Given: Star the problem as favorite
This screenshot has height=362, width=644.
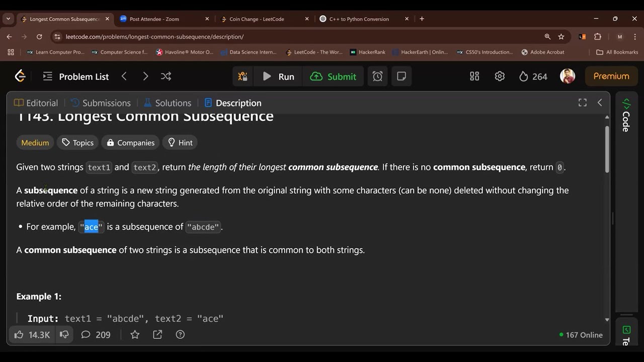Looking at the screenshot, I should (x=135, y=334).
